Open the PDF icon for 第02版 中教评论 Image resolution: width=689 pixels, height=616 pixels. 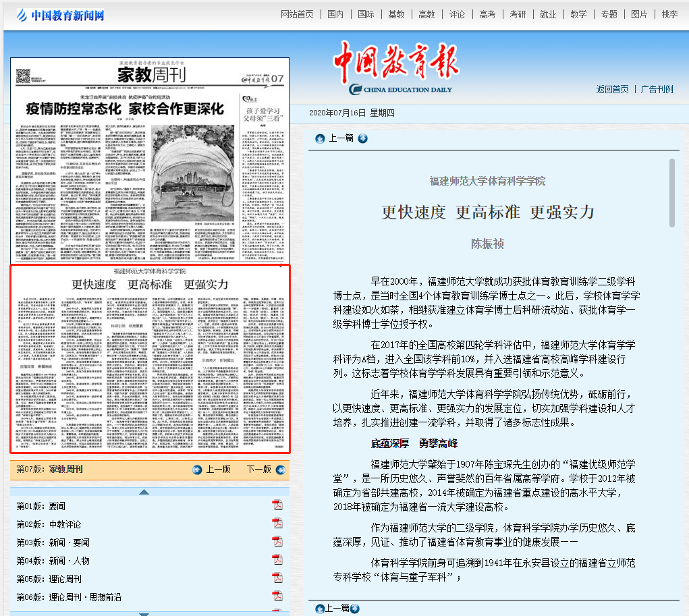tap(277, 524)
